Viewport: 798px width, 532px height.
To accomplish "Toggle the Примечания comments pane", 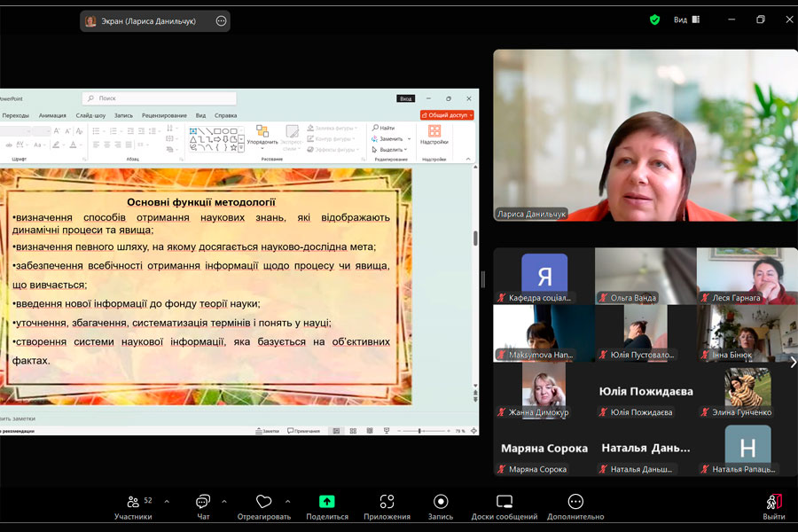I will pos(303,431).
